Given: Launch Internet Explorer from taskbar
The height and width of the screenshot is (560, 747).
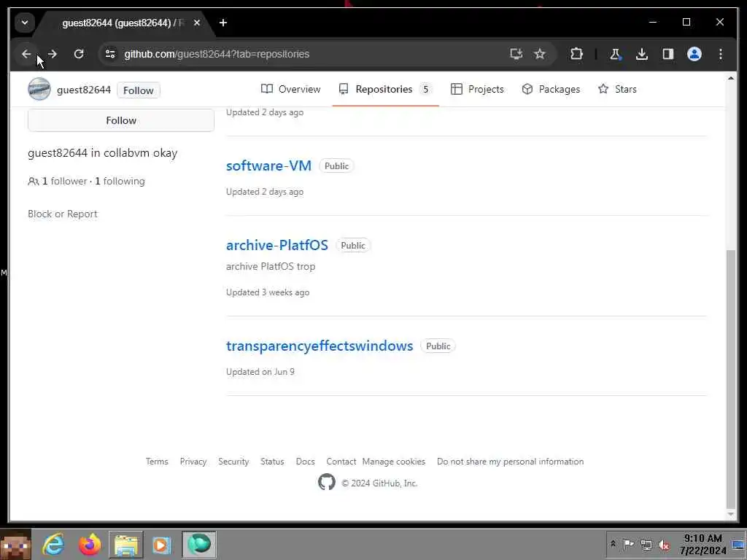Looking at the screenshot, I should tap(53, 544).
